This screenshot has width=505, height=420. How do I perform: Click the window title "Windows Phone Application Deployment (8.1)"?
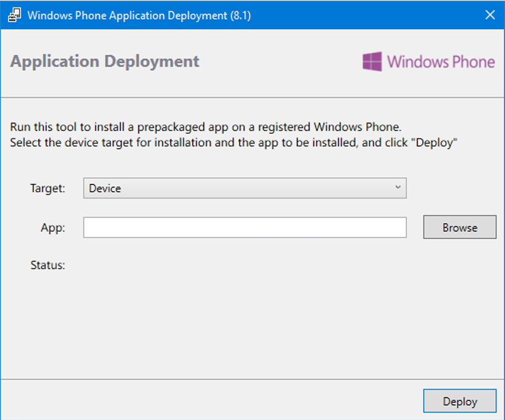(x=139, y=15)
